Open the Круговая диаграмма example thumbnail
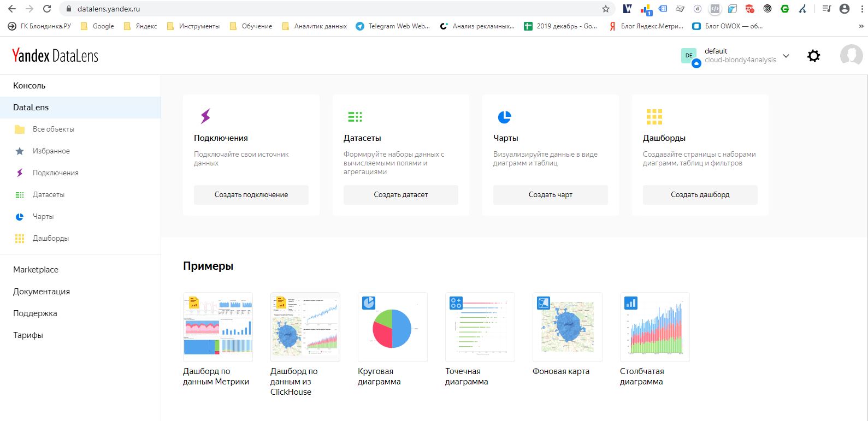The width and height of the screenshot is (868, 421). coord(393,327)
